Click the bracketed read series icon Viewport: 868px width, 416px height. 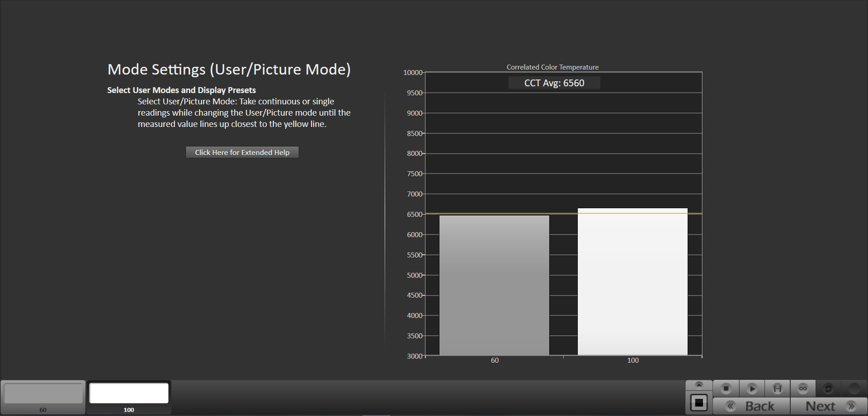pyautogui.click(x=777, y=388)
